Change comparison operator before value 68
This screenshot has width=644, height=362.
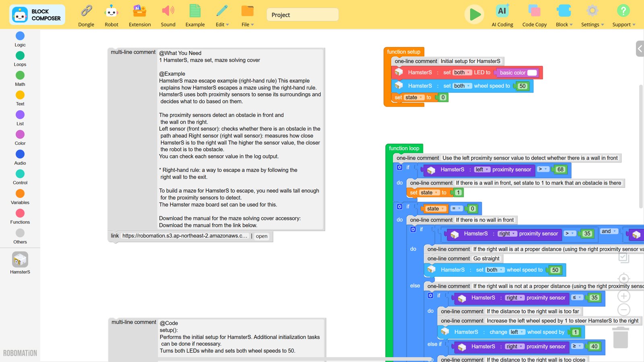point(543,169)
